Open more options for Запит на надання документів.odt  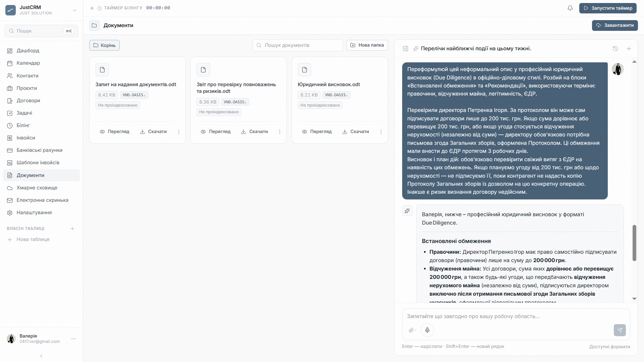179,132
